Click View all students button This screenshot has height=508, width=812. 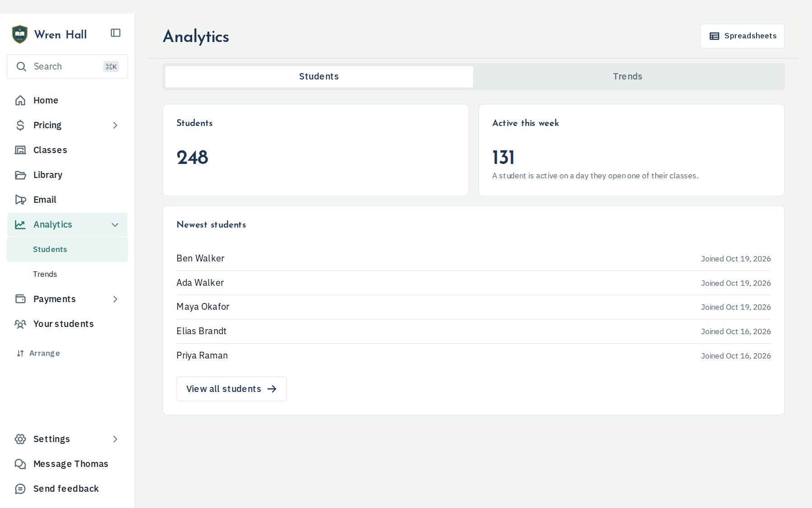click(231, 389)
